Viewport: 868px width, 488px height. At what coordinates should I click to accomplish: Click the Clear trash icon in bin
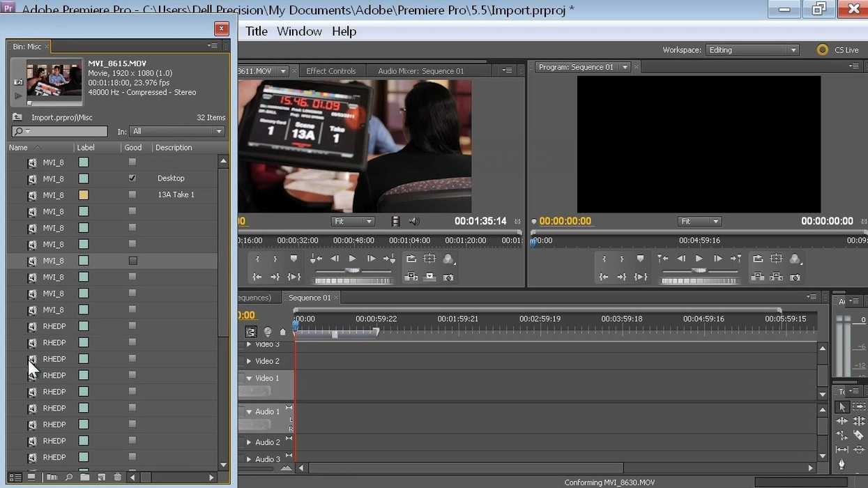117,478
